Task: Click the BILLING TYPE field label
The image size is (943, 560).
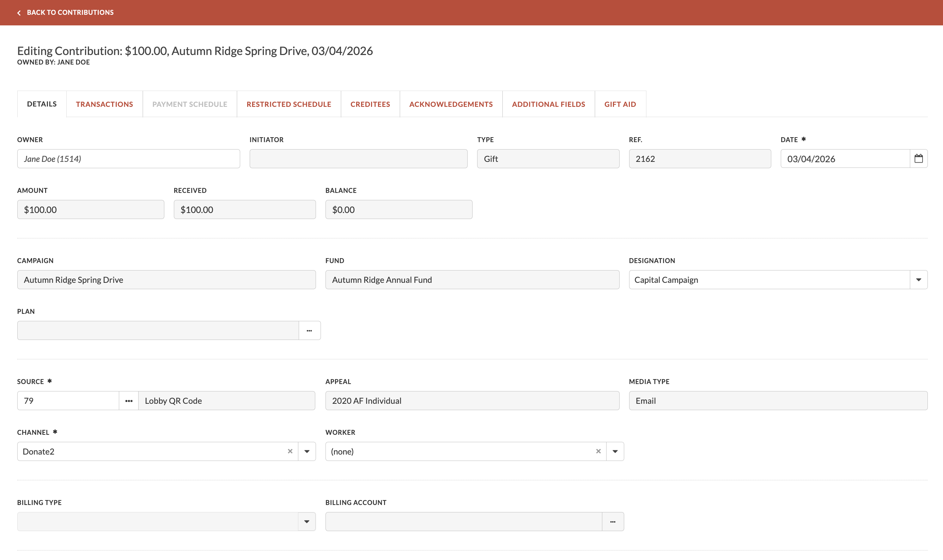Action: pos(39,503)
